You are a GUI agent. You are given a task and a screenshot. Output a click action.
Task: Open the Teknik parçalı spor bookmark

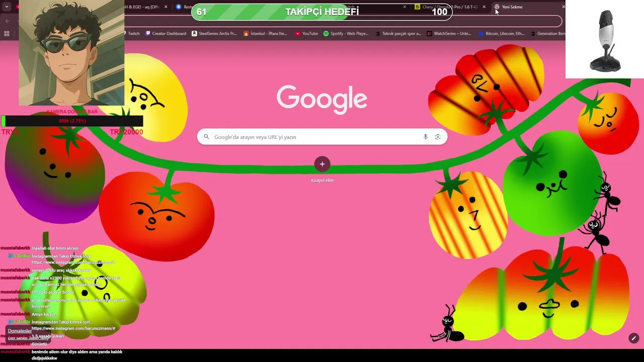tap(398, 34)
